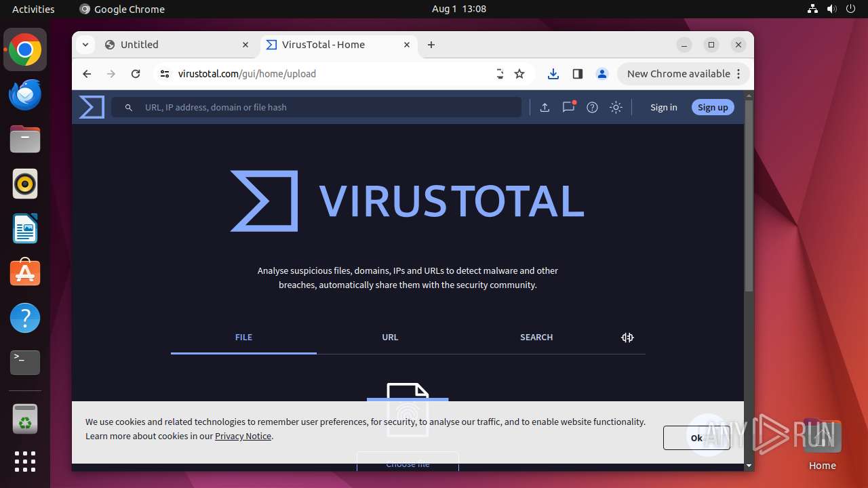This screenshot has width=868, height=488.
Task: Open LibreOffice Writer from the dock
Action: coord(25,228)
